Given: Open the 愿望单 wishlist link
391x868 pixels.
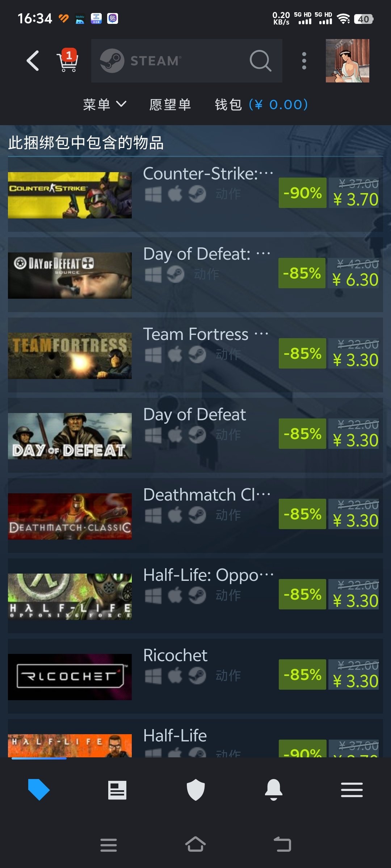Looking at the screenshot, I should [x=170, y=105].
